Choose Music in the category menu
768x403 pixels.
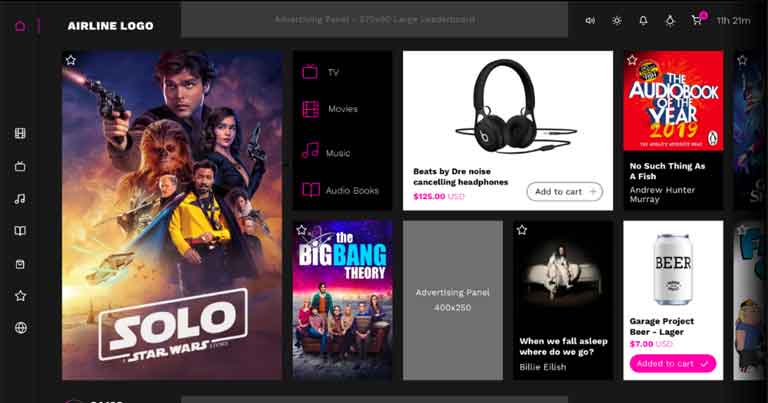[342, 151]
